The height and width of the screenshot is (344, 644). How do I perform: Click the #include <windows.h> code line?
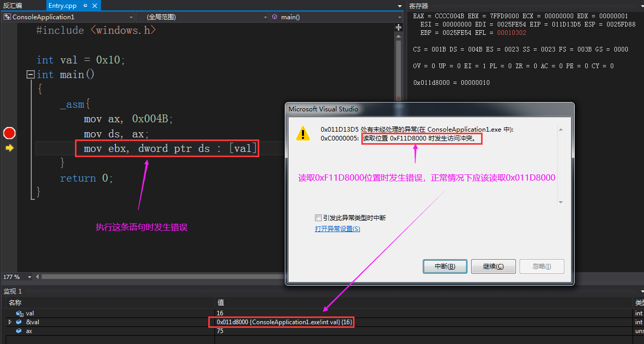click(x=96, y=30)
